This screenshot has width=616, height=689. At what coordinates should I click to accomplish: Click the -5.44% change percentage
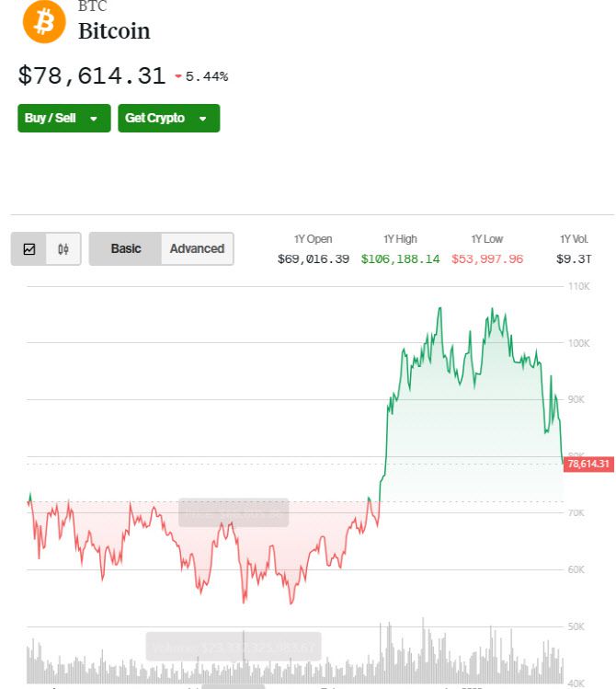tap(207, 76)
